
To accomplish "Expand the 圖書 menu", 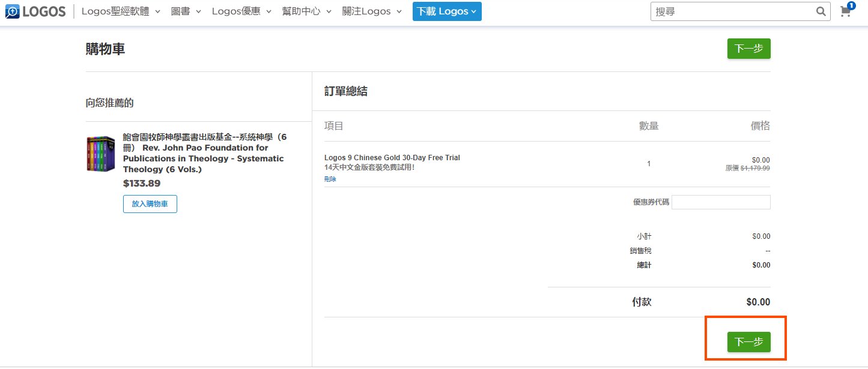I will click(x=186, y=11).
